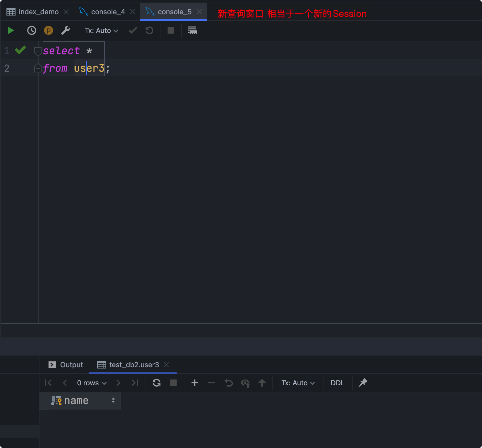
Task: Open the 0 rows page size dropdown
Action: coord(92,383)
